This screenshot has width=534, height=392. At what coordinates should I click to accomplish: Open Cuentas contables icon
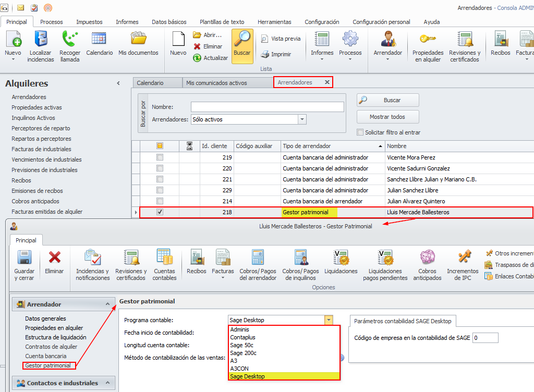tap(164, 259)
